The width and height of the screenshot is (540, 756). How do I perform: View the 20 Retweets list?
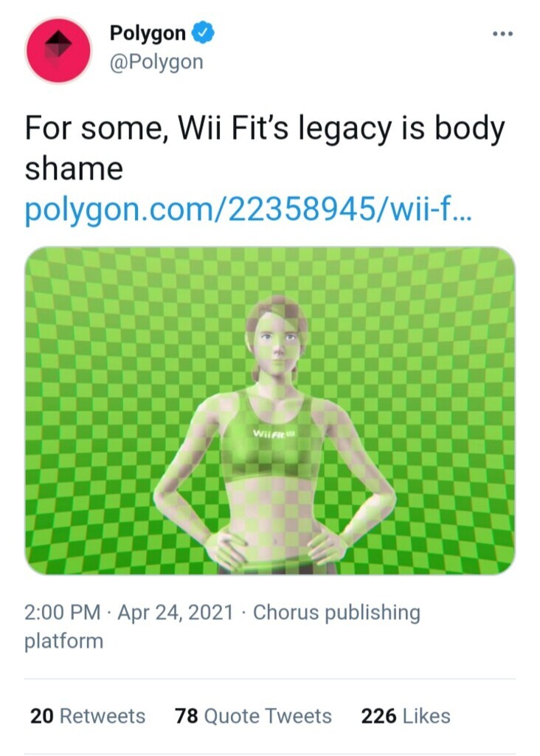pyautogui.click(x=88, y=716)
